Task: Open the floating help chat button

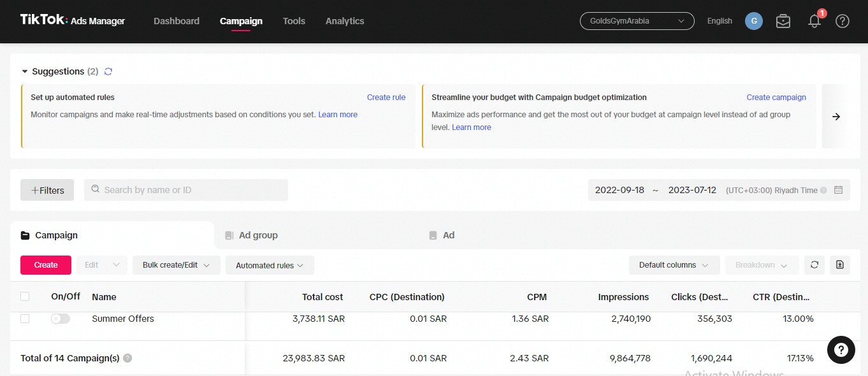Action: (841, 350)
